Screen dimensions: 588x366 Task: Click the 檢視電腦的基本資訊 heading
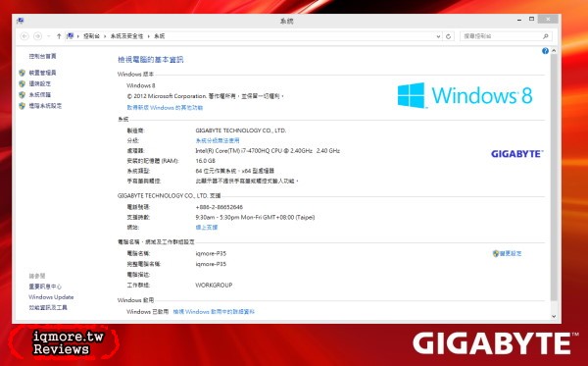click(151, 59)
